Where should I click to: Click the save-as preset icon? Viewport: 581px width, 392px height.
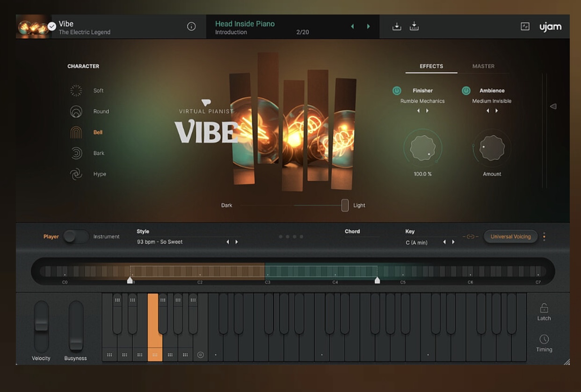tap(414, 27)
